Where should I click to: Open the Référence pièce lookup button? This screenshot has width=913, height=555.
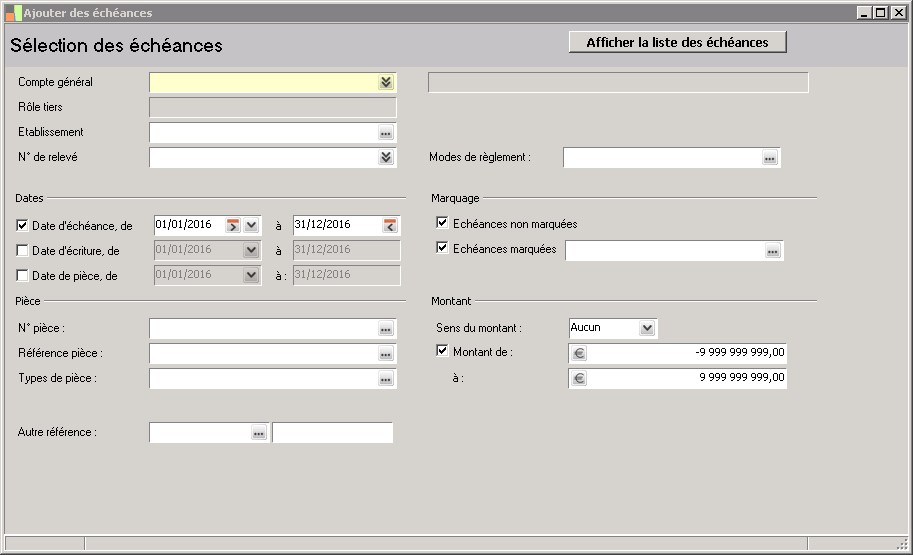pyautogui.click(x=386, y=354)
